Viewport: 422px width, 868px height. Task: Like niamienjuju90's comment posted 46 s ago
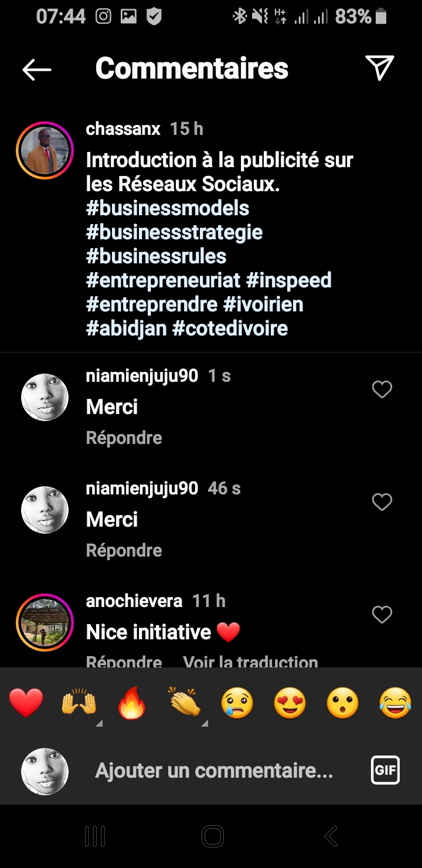[382, 502]
